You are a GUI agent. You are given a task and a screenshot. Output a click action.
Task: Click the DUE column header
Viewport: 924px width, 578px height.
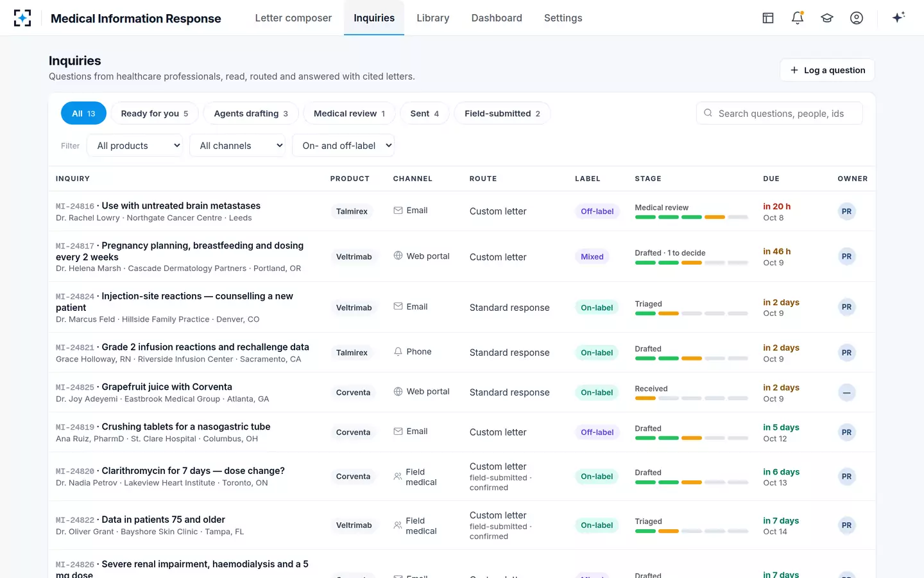[771, 179]
